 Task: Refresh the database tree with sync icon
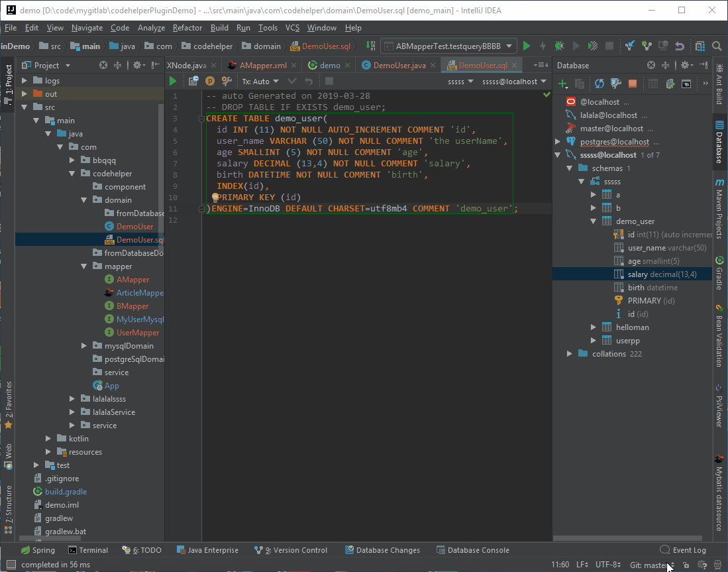599,84
